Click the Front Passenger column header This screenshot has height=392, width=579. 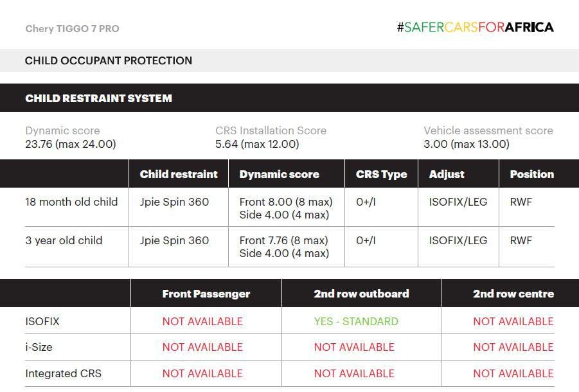click(206, 294)
